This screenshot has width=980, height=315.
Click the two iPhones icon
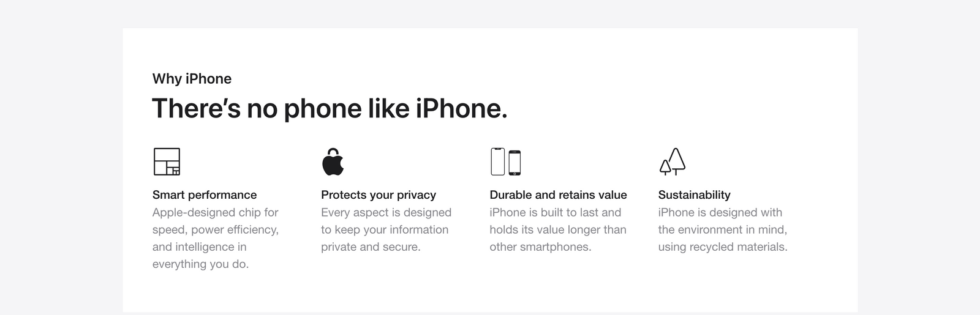(505, 162)
